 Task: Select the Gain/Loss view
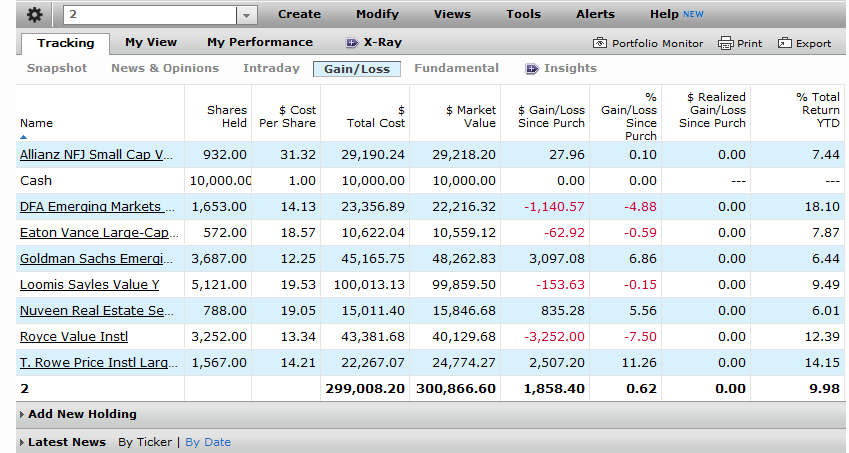[x=357, y=69]
